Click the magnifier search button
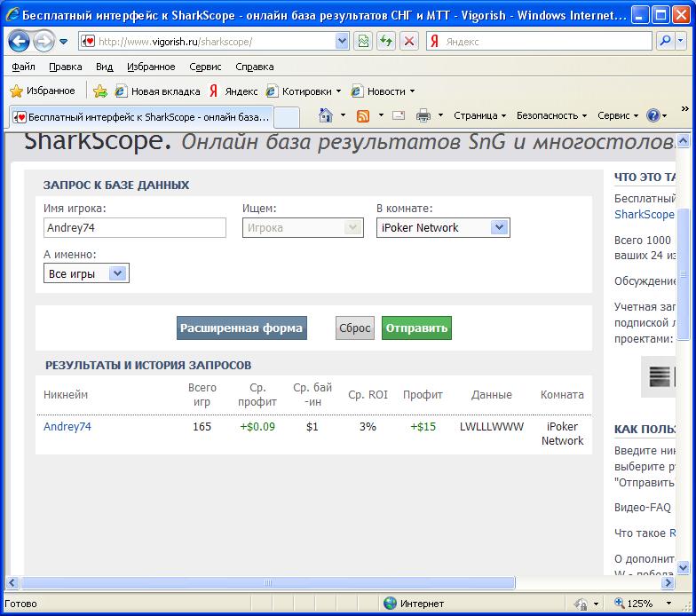 (665, 41)
